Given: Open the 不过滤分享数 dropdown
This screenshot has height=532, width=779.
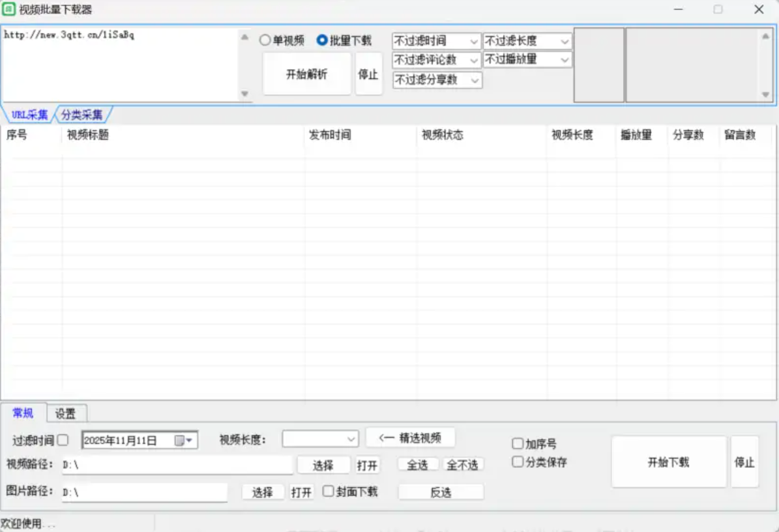Looking at the screenshot, I should click(x=437, y=80).
